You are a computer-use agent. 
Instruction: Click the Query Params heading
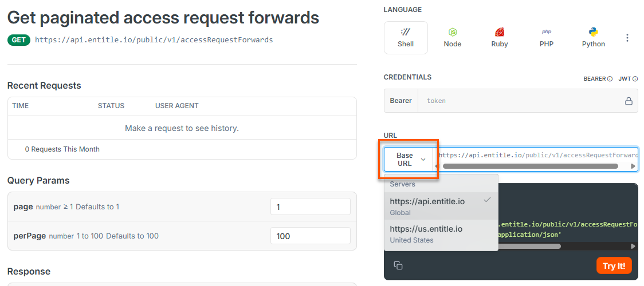(38, 180)
